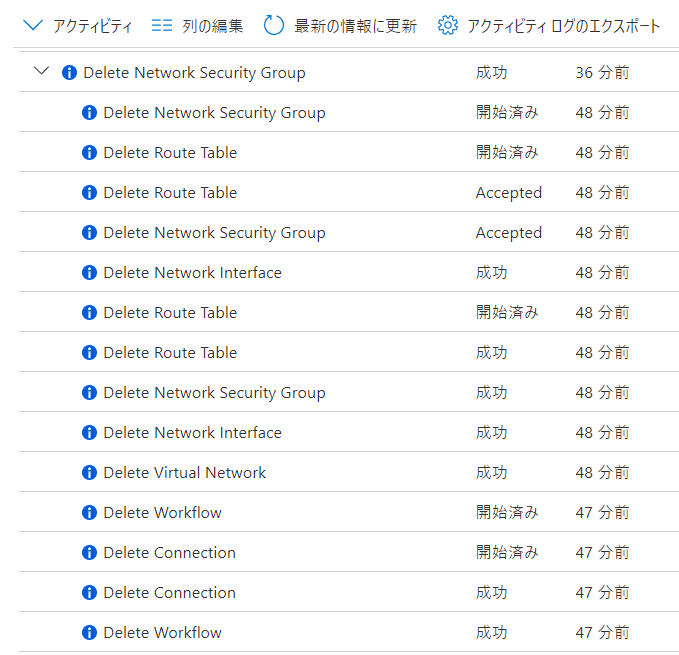Screen dimensions: 679x655
Task: Click info icon beside Delete Virtual Network
Action: coord(89,473)
